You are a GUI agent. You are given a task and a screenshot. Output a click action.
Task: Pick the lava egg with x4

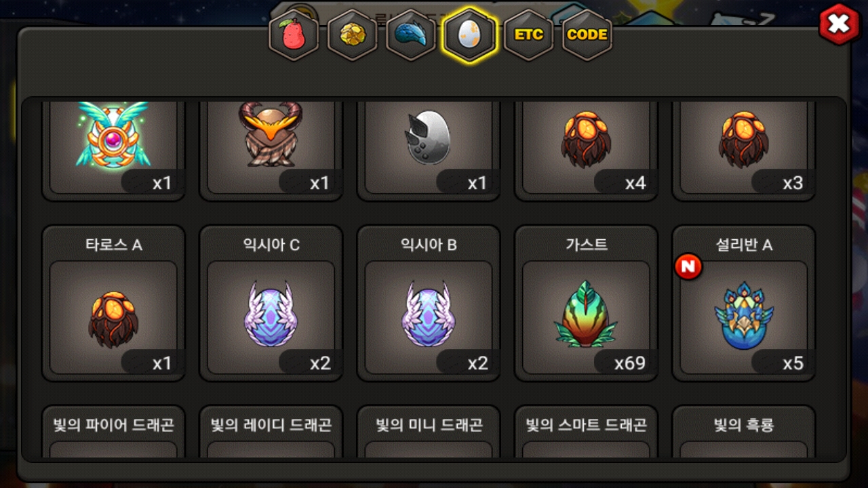tap(586, 150)
